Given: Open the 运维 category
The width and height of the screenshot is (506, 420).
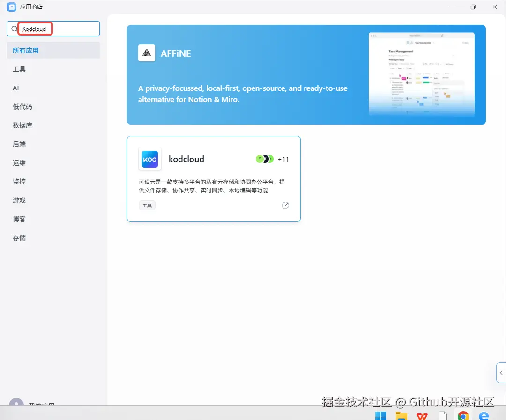Looking at the screenshot, I should [19, 162].
